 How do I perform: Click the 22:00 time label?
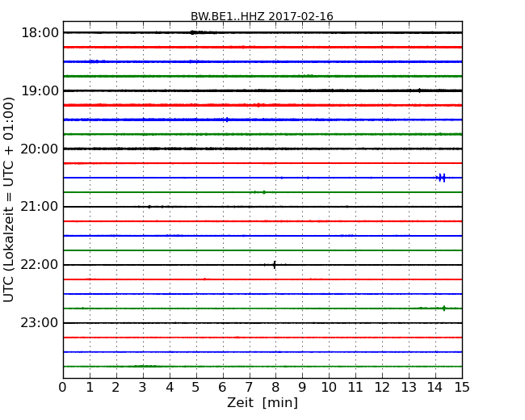40,265
